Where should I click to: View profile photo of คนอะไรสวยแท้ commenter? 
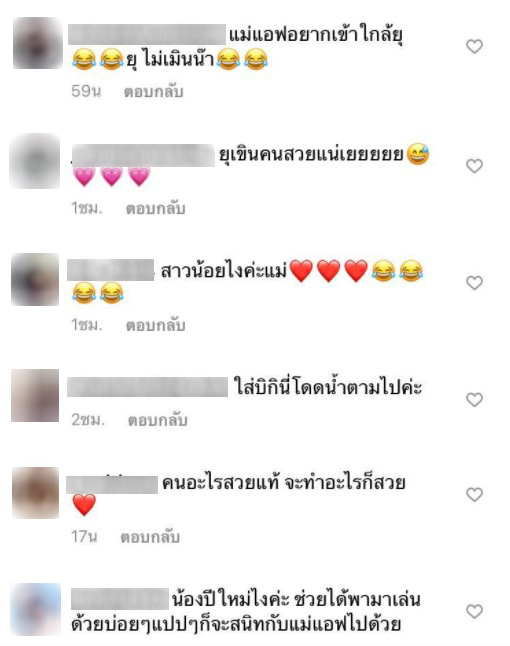(x=35, y=493)
